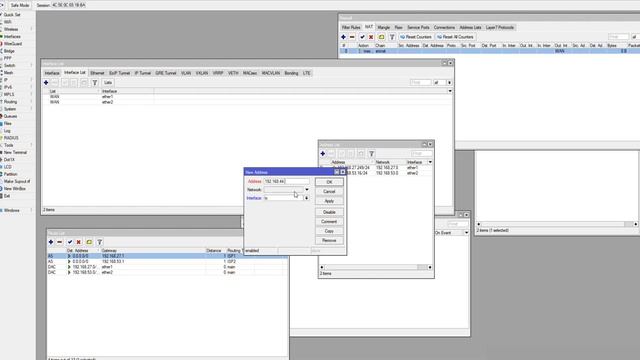Open 'all' filter dropdown in Interface List
The height and width of the screenshot is (360, 640).
coord(449,82)
